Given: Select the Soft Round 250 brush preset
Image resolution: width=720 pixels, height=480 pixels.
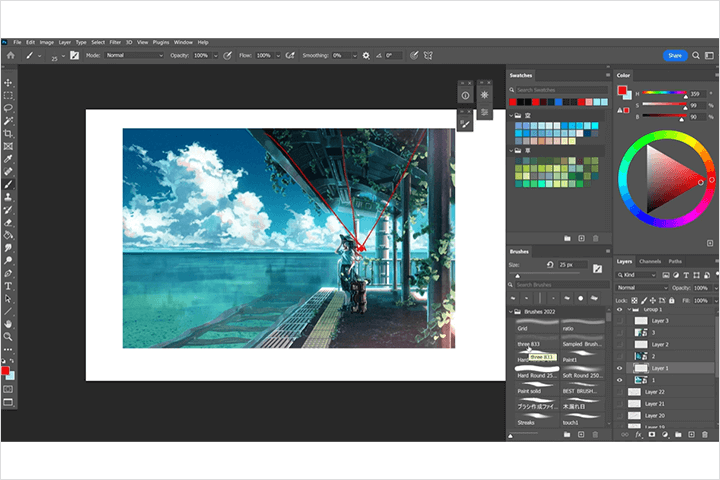Looking at the screenshot, I should 582,372.
